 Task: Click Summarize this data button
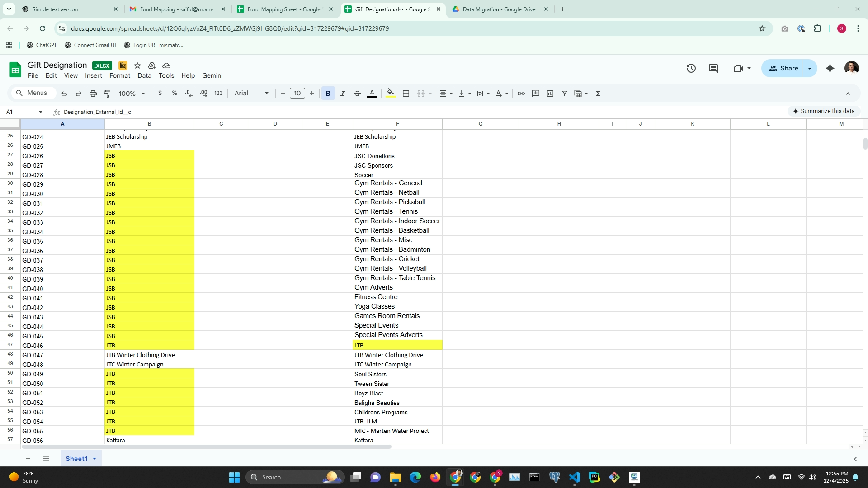(823, 111)
